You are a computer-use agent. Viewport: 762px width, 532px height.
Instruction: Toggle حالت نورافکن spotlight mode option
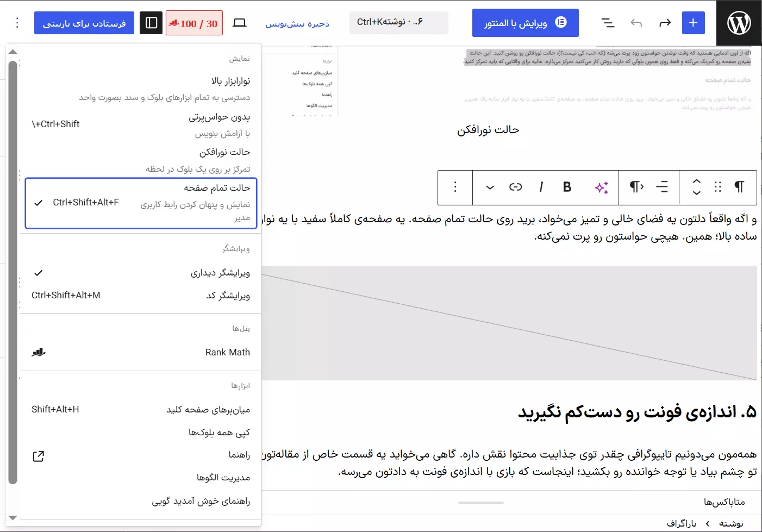141,160
